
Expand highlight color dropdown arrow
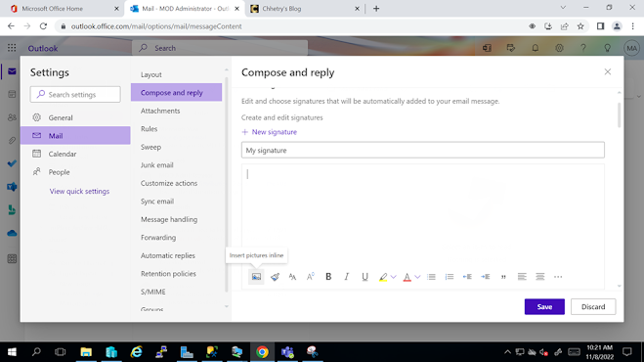pyautogui.click(x=394, y=277)
